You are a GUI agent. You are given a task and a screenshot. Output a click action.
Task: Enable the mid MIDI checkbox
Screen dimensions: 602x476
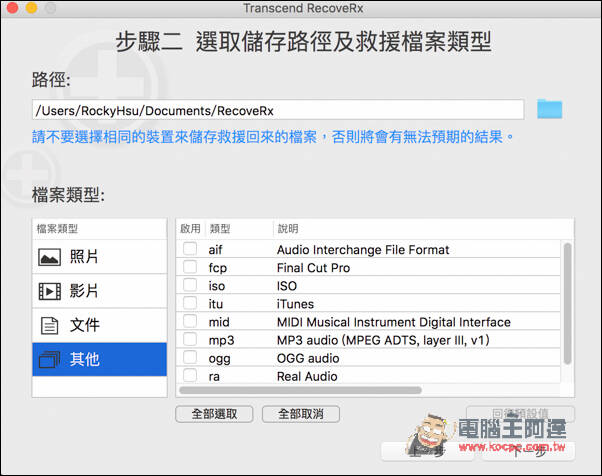click(x=190, y=321)
